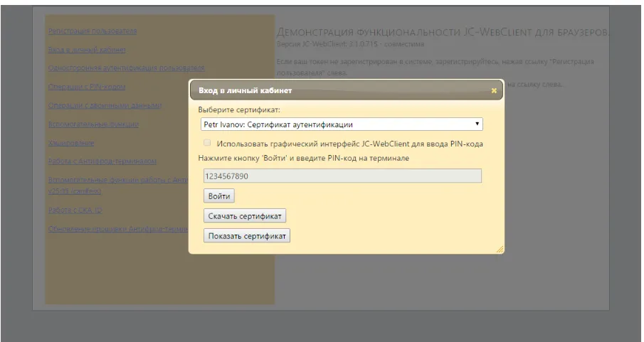The width and height of the screenshot is (644, 342).
Task: Open 'Обновление прошивки Антифрод-терминала' link
Action: (x=118, y=229)
